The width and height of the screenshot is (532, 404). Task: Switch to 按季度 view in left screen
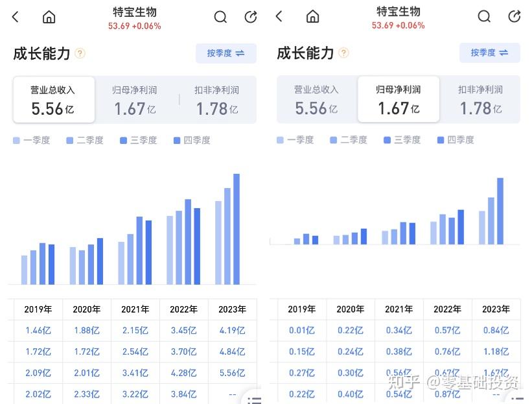coord(226,53)
